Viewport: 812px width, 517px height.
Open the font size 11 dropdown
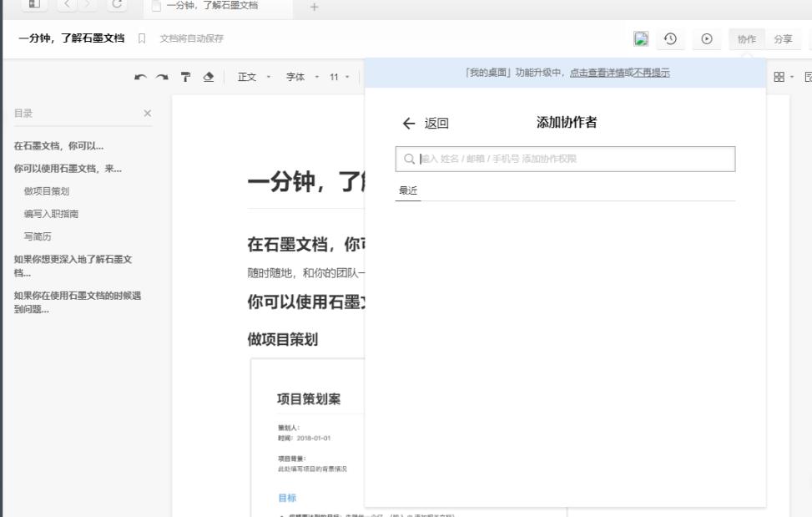click(x=339, y=77)
